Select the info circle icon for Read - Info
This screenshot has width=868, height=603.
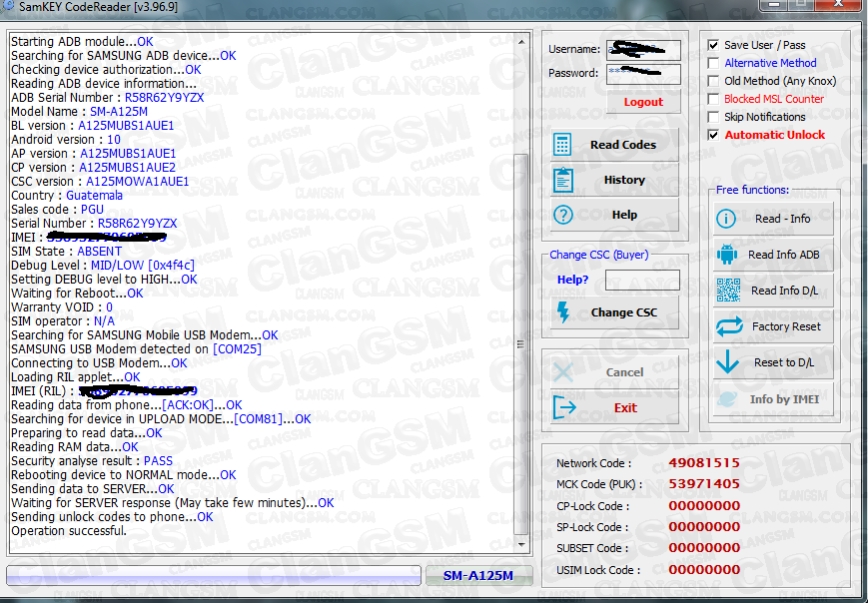click(x=726, y=219)
